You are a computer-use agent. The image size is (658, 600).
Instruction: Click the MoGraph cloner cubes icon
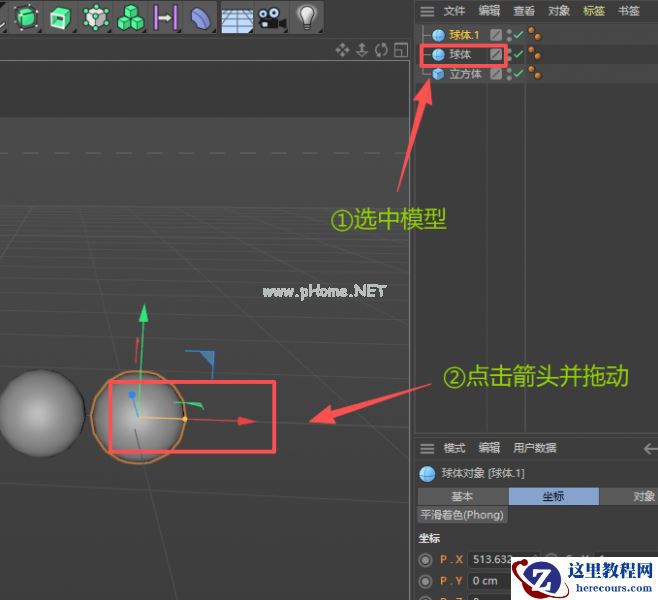131,18
